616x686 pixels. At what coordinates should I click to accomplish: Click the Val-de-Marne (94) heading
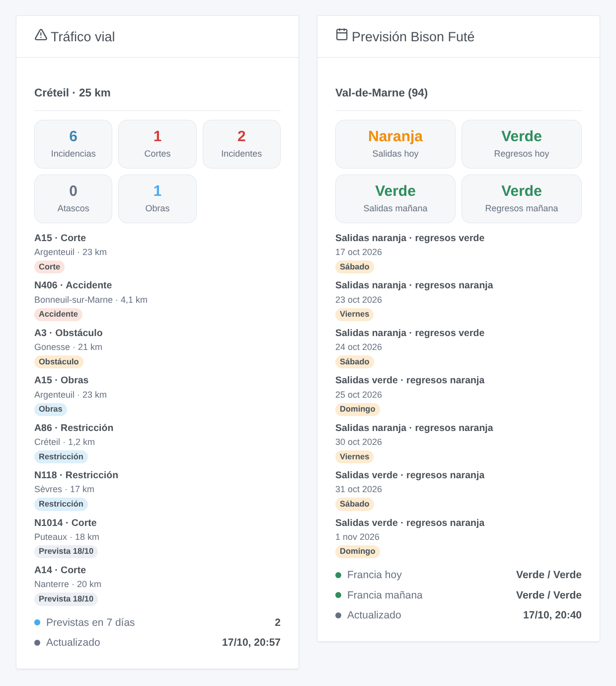point(382,93)
